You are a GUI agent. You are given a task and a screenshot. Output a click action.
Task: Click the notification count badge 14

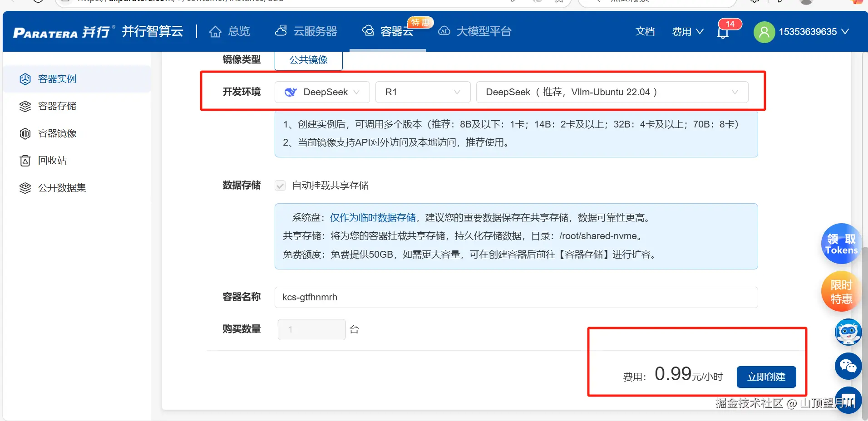[x=730, y=24]
